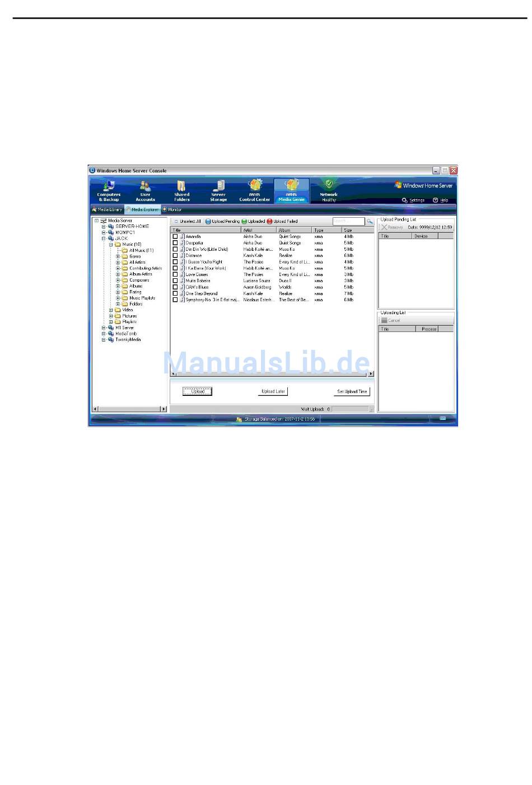Check the box for Despertar

coord(175,243)
